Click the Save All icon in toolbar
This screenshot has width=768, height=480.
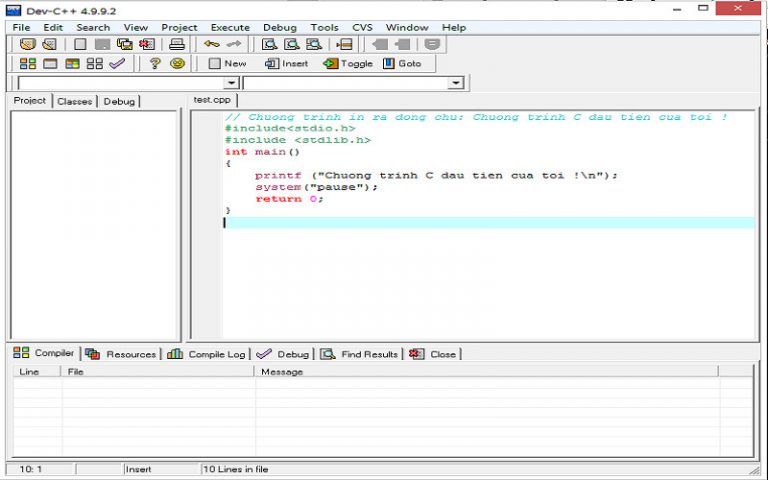[x=125, y=44]
